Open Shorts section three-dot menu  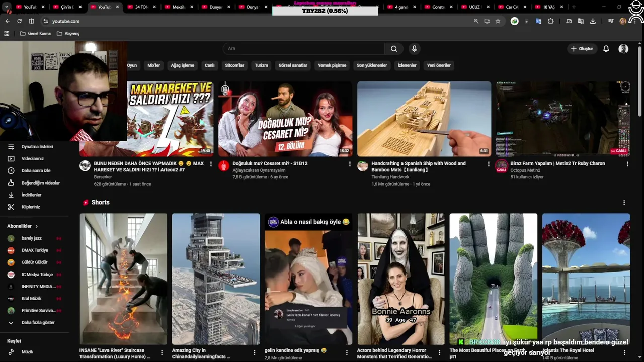coord(624,203)
